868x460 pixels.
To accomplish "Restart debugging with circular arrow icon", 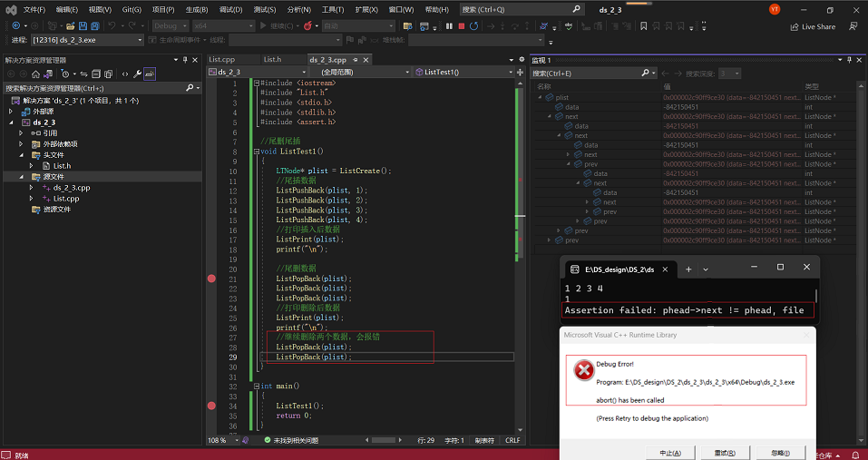I will click(x=473, y=26).
